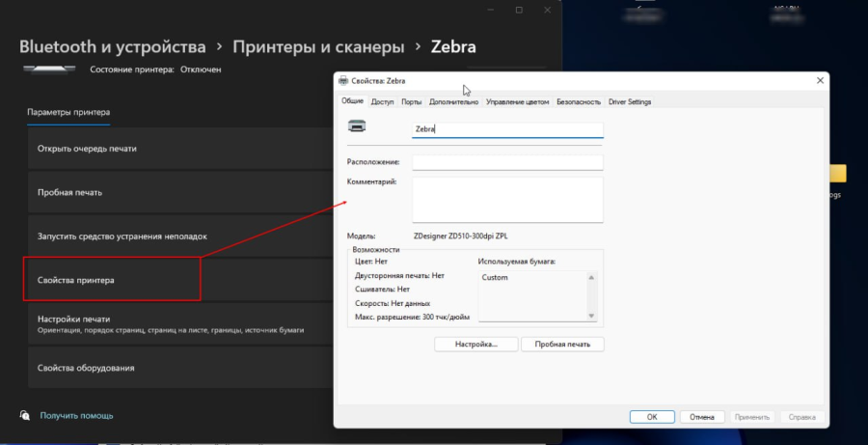Open the Driver Settings tab

point(630,102)
